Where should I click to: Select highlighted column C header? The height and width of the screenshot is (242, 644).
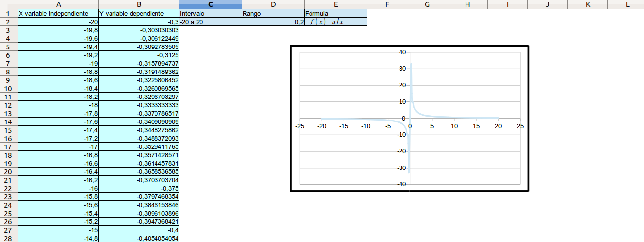coord(211,4)
